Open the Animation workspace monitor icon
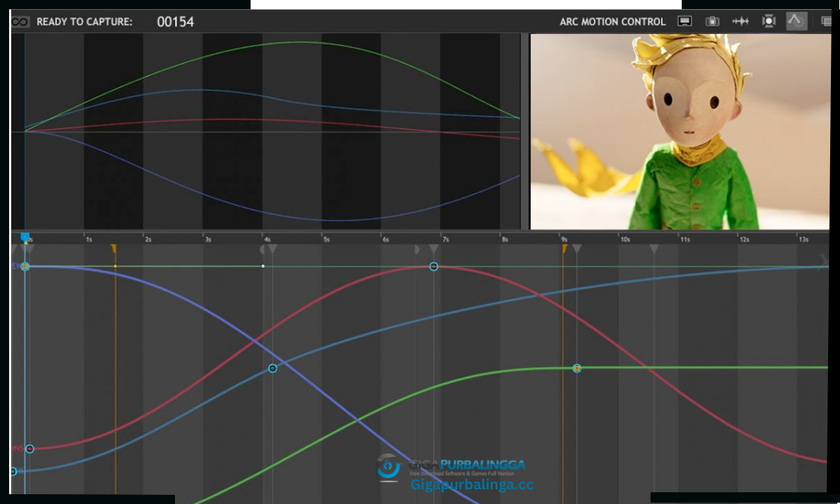The image size is (840, 504). [685, 21]
